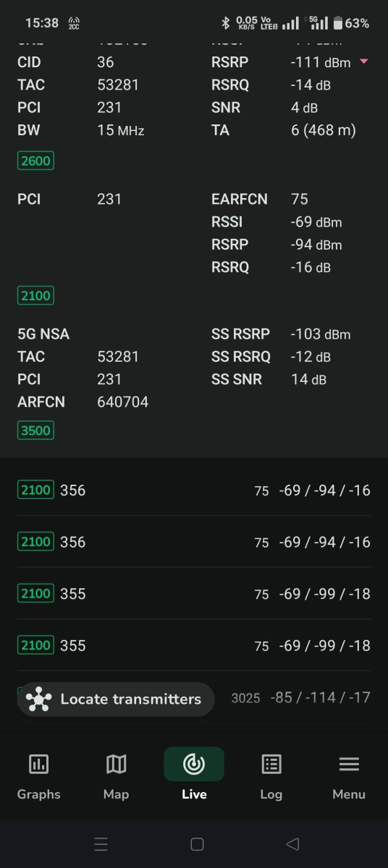Tap the red RSRP trend arrow
Screen dimensions: 388x868
tap(364, 62)
